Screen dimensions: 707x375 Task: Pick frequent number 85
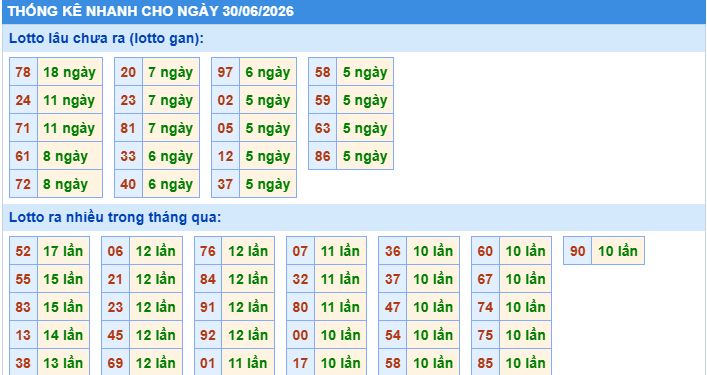pos(485,363)
